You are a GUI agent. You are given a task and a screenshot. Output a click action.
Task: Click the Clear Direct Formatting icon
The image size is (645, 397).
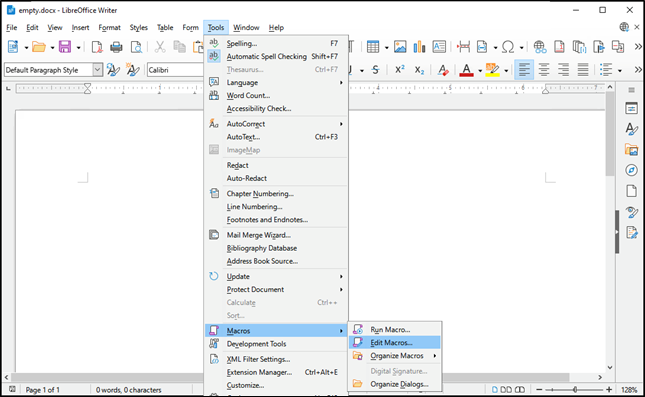[443, 70]
